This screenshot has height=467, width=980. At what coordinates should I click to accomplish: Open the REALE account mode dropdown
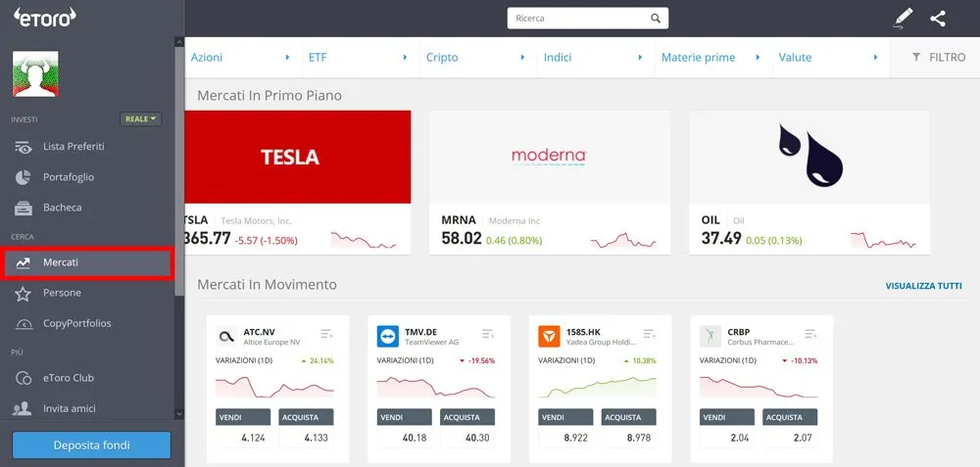click(140, 118)
